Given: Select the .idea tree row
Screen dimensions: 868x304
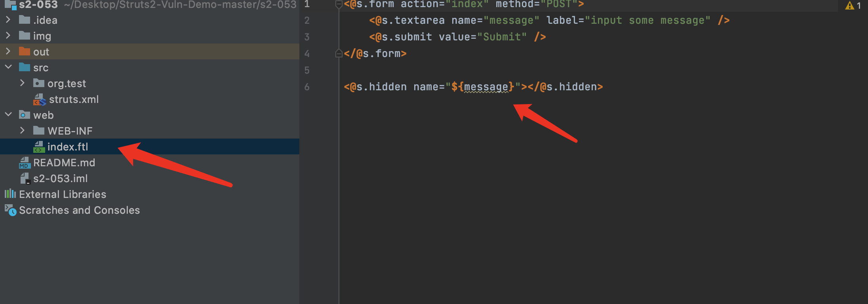Looking at the screenshot, I should pyautogui.click(x=150, y=20).
